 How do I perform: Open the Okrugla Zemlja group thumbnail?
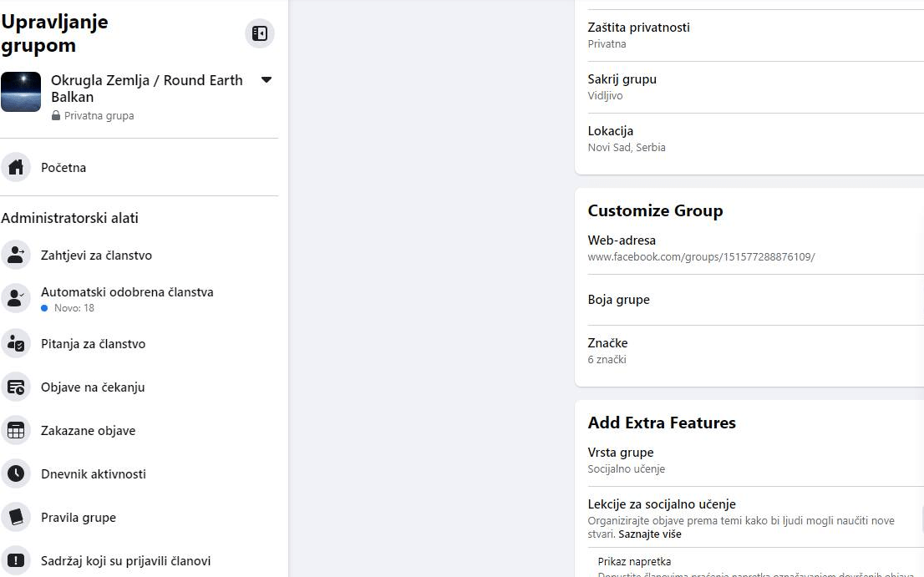[x=21, y=92]
